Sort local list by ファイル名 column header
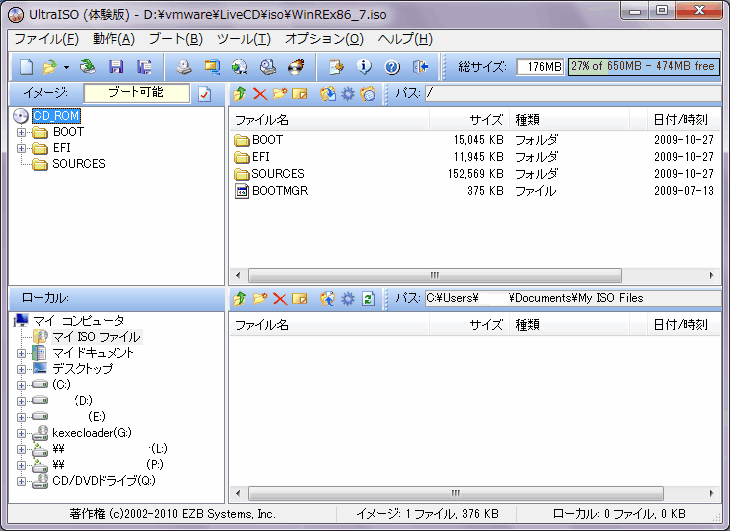 tap(330, 325)
